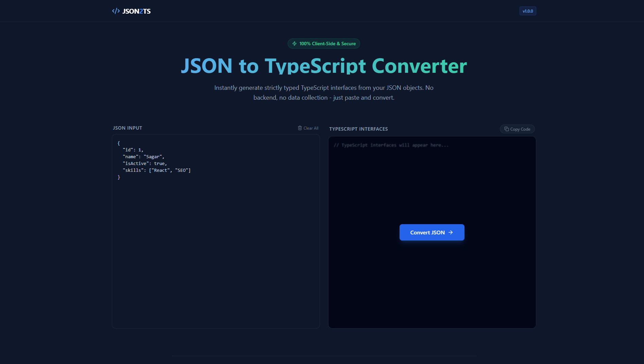Viewport: 644px width, 364px height.
Task: Click the v1.0.0 version badge
Action: coord(527,11)
